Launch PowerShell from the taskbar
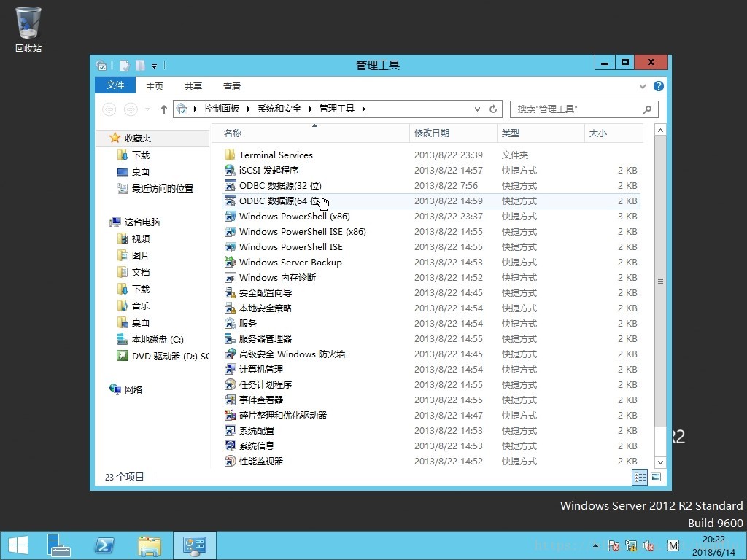This screenshot has height=560, width=747. [104, 545]
